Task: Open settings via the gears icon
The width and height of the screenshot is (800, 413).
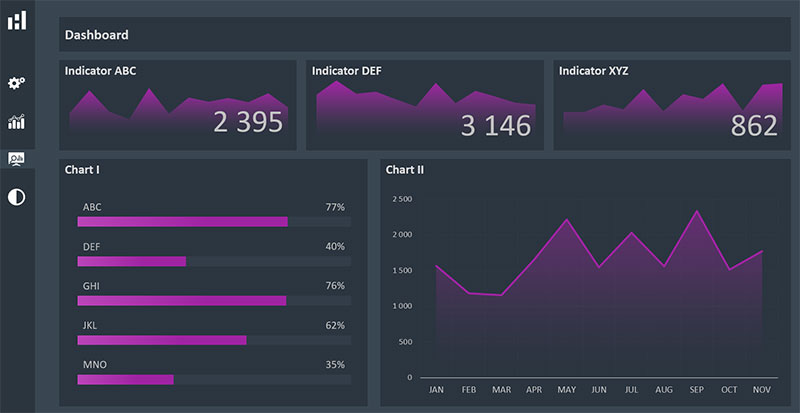Action: pos(17,83)
